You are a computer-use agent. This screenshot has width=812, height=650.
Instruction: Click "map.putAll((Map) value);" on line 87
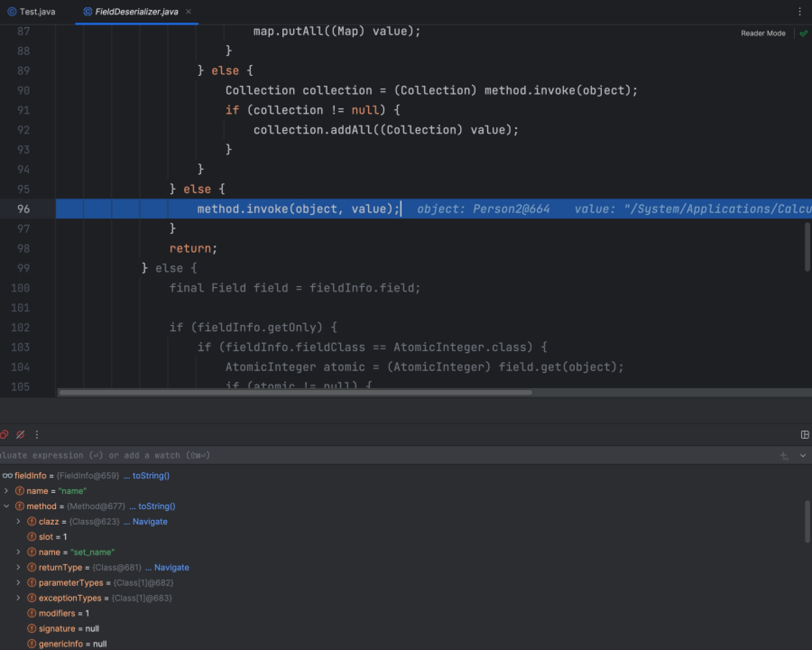337,32
